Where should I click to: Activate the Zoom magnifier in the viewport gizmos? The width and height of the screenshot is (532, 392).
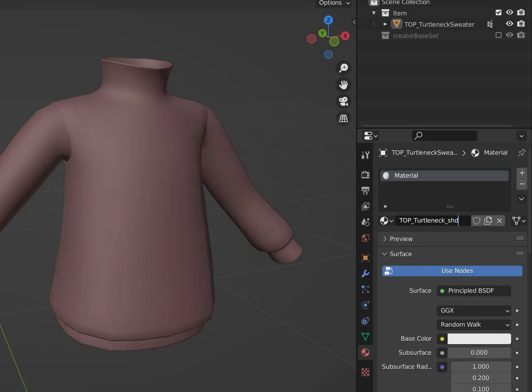tap(343, 68)
